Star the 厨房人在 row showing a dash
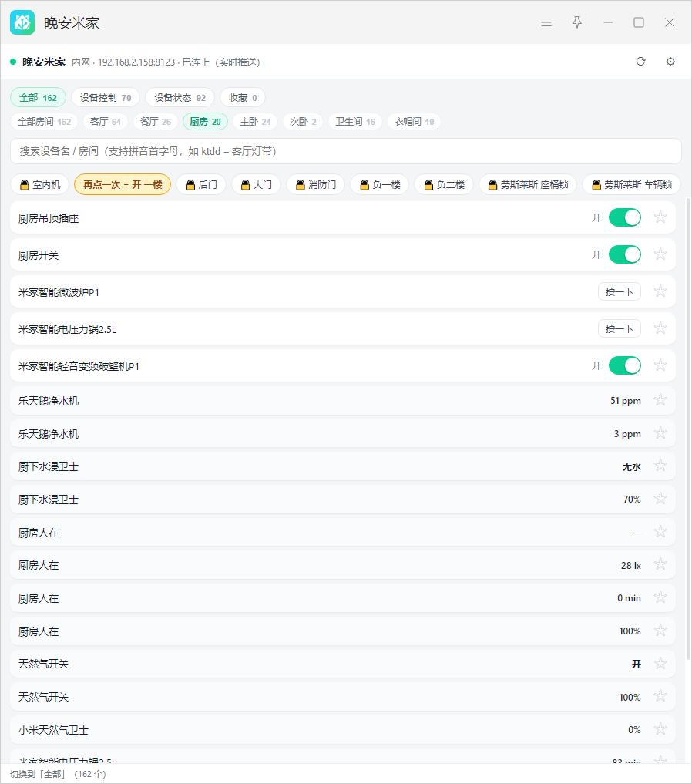Screen dimensions: 692x784 pos(660,531)
